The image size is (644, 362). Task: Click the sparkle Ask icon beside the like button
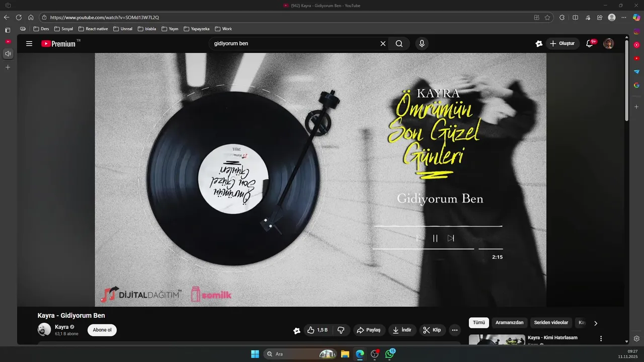pos(297,330)
